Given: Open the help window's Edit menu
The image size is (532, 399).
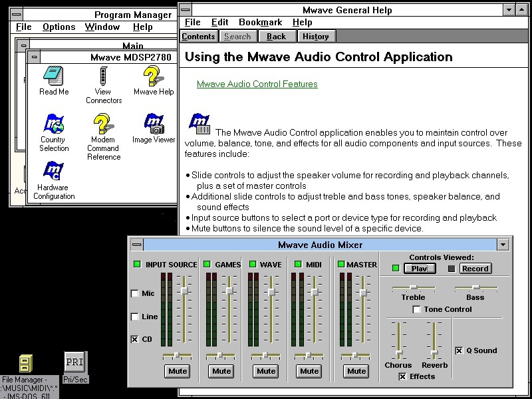Looking at the screenshot, I should pos(220,23).
